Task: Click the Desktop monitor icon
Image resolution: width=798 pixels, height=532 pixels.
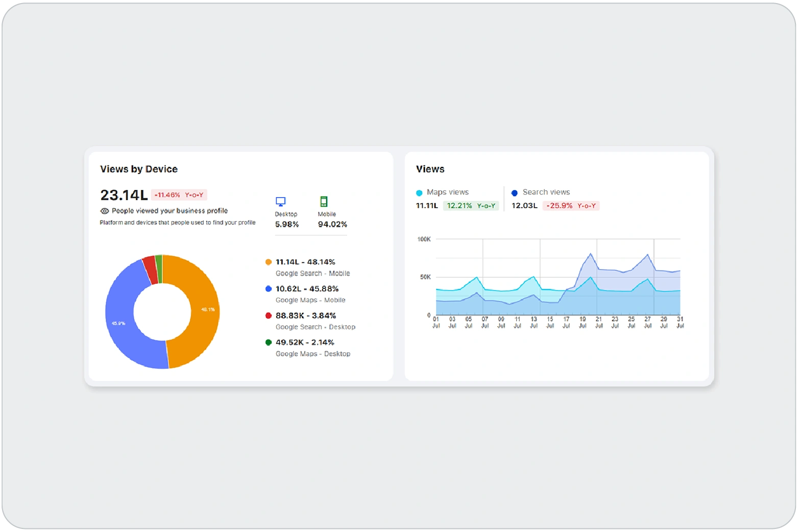Action: coord(280,202)
